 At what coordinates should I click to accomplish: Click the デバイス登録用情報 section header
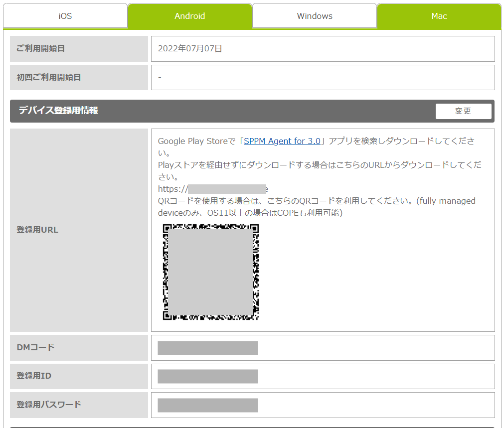252,111
